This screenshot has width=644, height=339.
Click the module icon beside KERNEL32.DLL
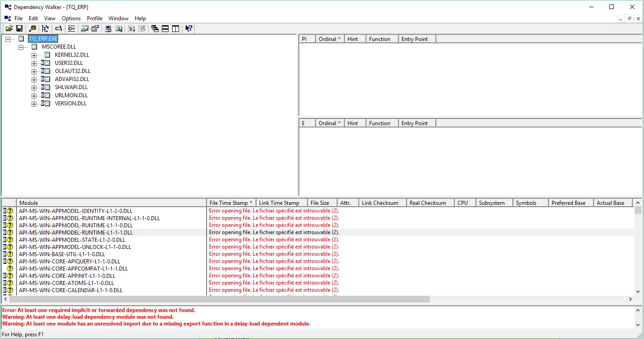47,54
